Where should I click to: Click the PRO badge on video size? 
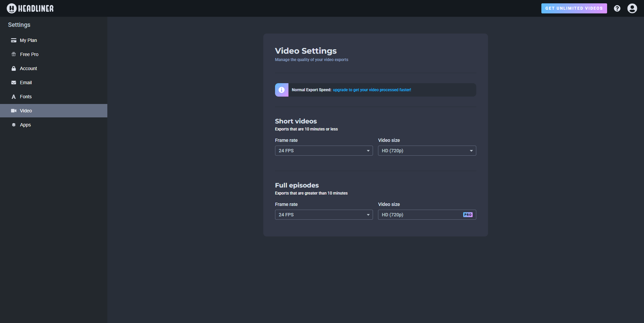[468, 215]
